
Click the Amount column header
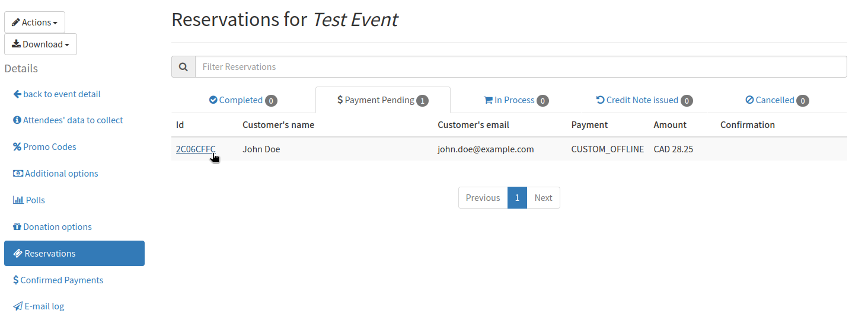click(670, 124)
